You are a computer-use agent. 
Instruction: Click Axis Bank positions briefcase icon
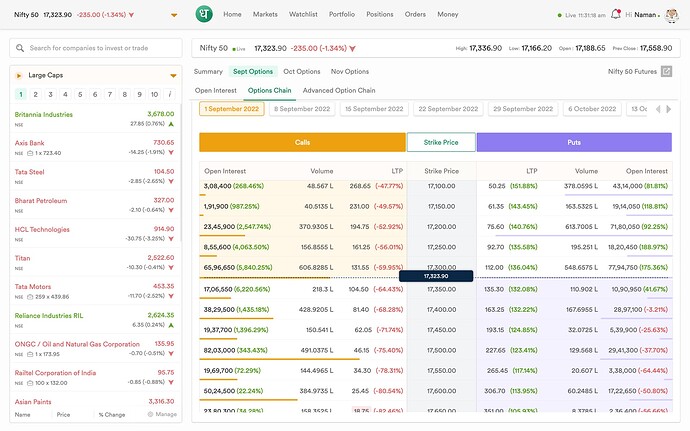coord(30,153)
